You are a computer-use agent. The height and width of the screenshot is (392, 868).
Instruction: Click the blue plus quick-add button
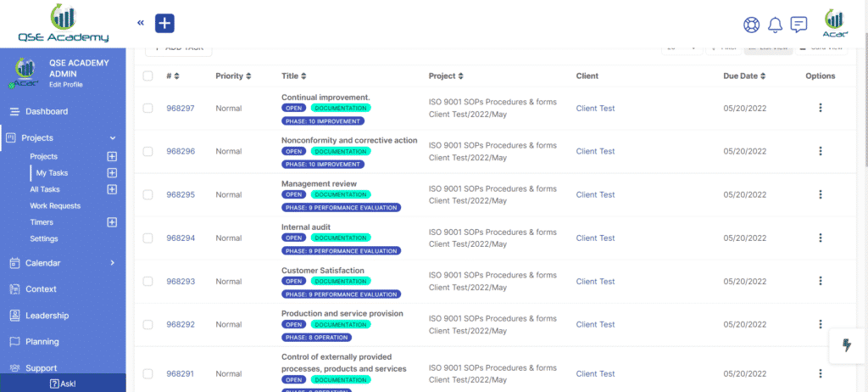(164, 23)
